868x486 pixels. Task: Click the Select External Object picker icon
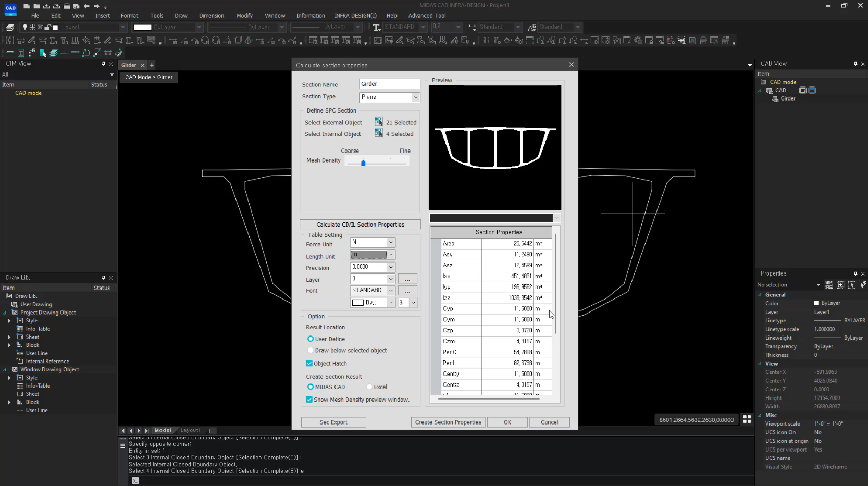(x=378, y=122)
